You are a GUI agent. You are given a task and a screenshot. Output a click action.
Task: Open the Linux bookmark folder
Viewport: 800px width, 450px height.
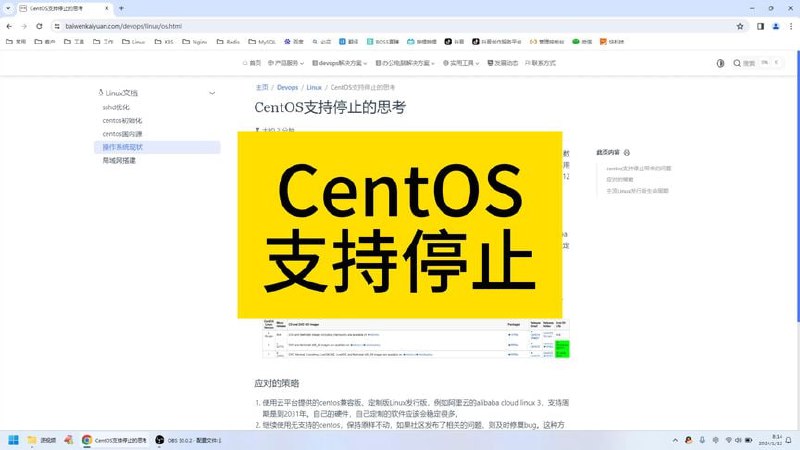coord(134,41)
